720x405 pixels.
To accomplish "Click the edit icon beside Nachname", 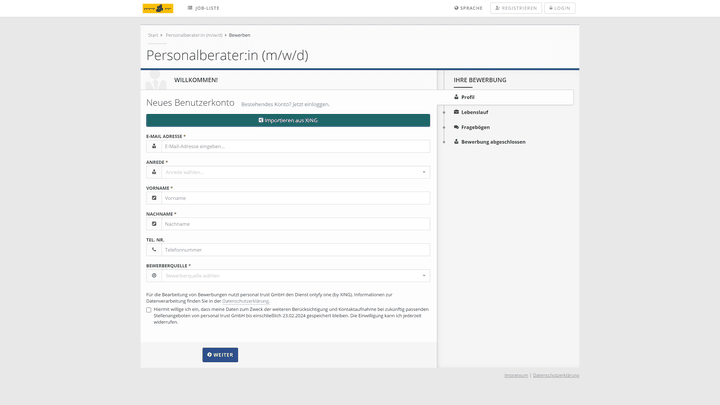I will (154, 224).
